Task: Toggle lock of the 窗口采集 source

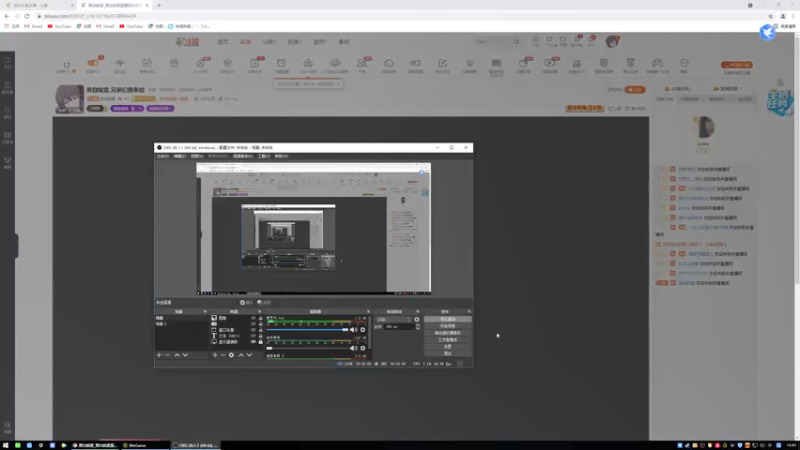Action: click(x=261, y=330)
